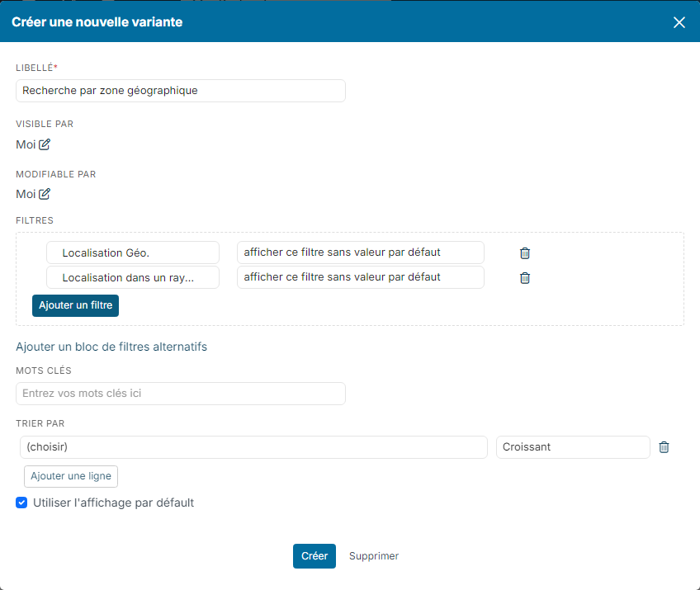This screenshot has width=700, height=590.
Task: Open the Croissant sort order dropdown
Action: pyautogui.click(x=573, y=447)
